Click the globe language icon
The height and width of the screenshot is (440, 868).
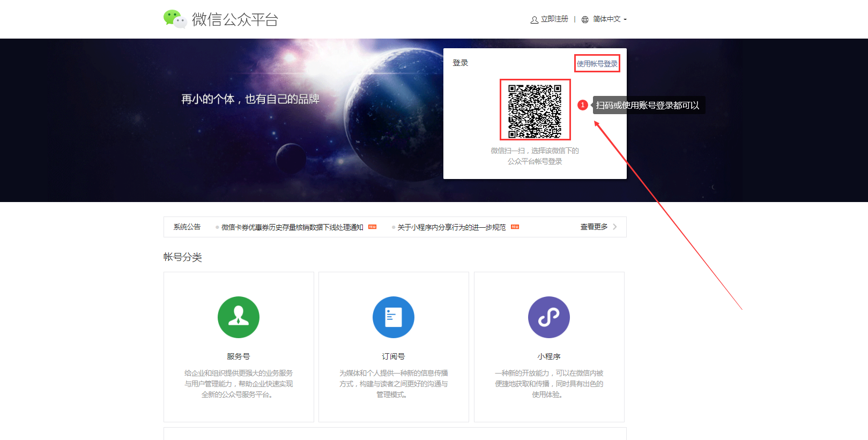(585, 20)
